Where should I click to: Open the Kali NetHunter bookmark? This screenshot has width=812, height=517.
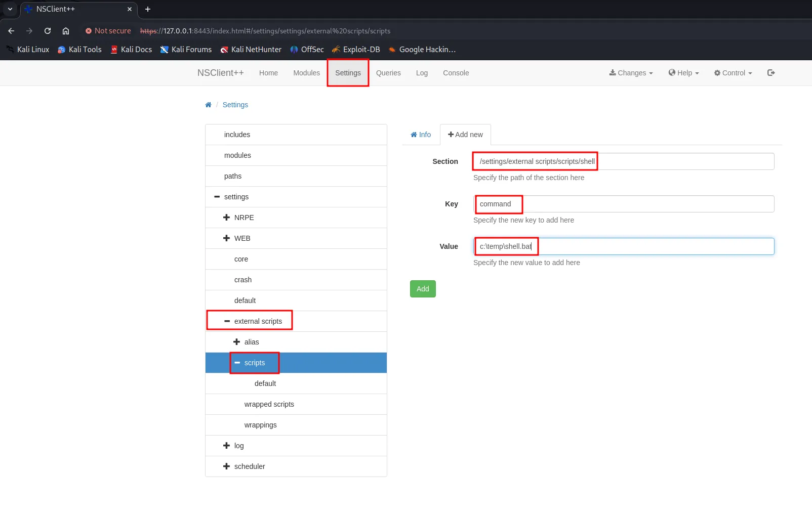(x=251, y=50)
